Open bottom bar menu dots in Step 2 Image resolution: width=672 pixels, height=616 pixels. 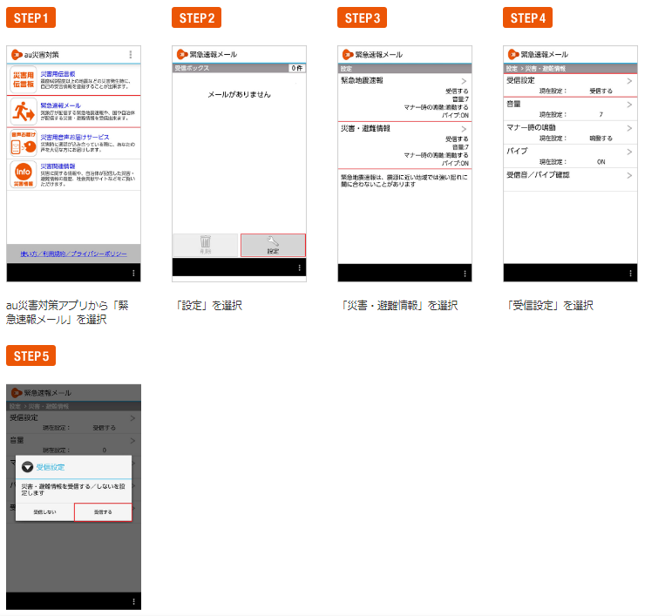[x=299, y=267]
